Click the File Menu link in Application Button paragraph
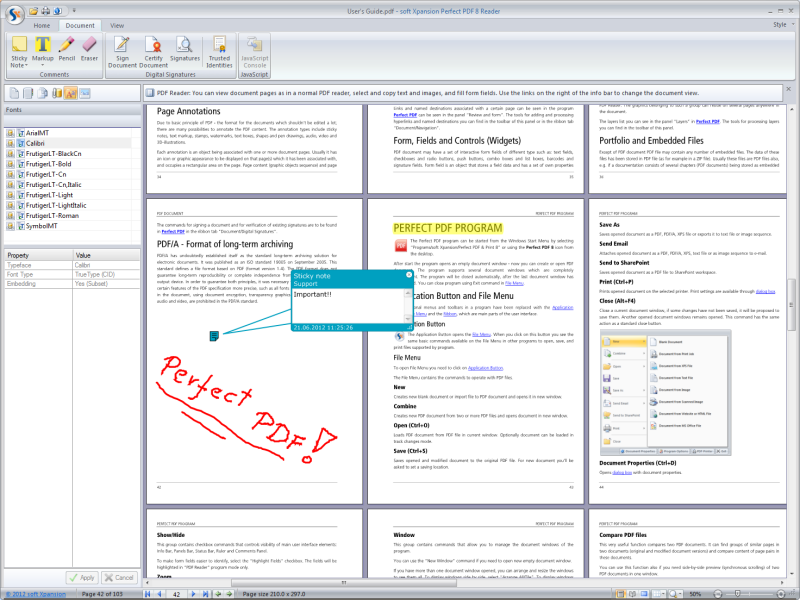This screenshot has width=800, height=600. pos(481,335)
